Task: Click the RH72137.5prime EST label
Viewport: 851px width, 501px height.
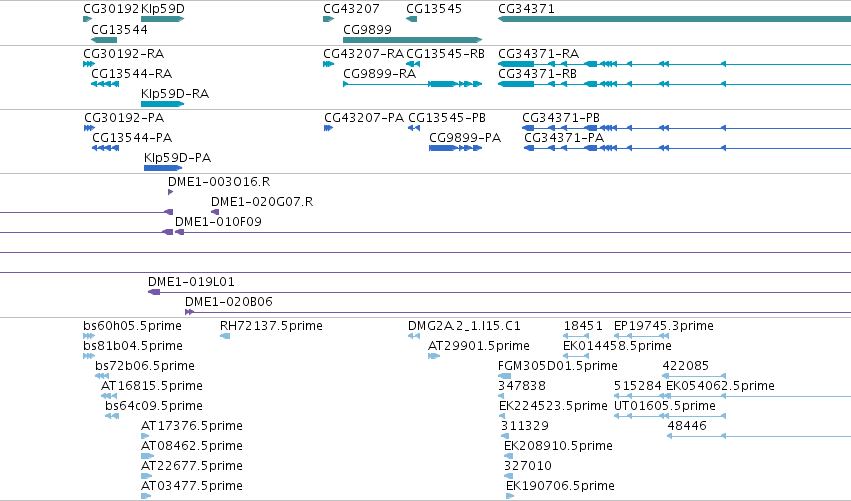Action: [x=271, y=326]
